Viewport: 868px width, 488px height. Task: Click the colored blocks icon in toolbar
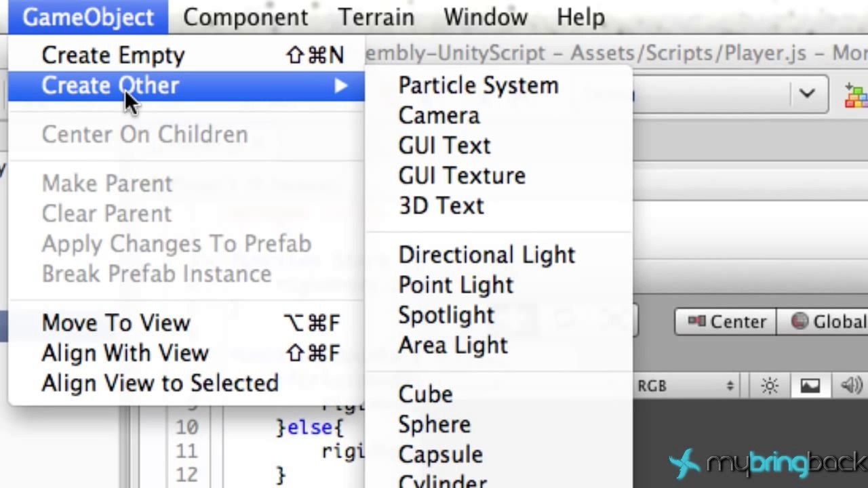pos(856,95)
